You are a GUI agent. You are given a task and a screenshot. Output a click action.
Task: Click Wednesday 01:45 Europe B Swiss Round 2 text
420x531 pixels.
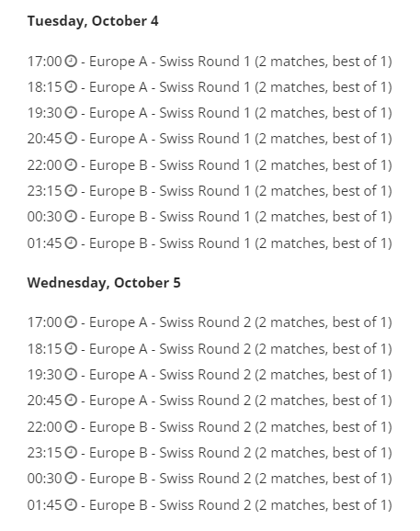tap(241, 505)
